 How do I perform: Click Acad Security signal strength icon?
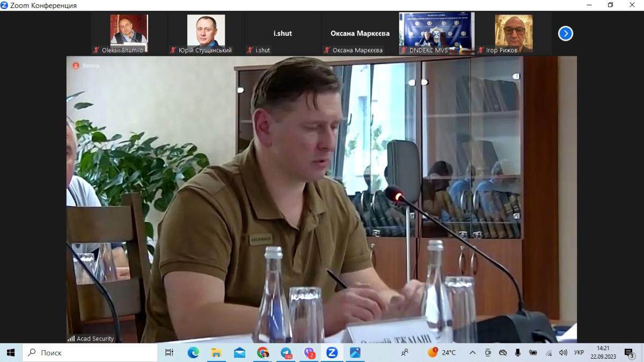coord(71,339)
